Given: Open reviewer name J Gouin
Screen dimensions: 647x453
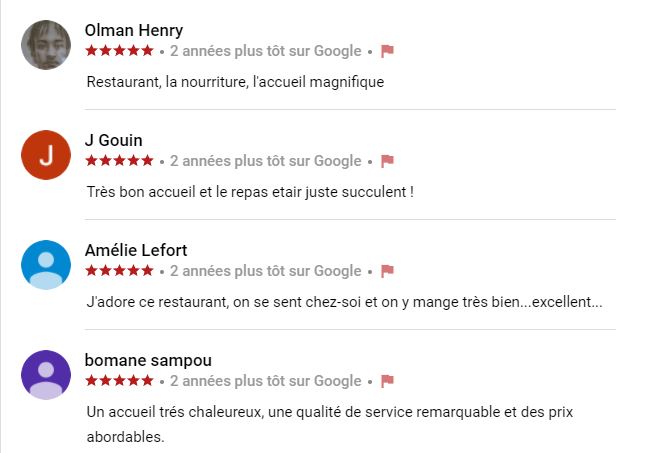Looking at the screenshot, I should point(114,140).
